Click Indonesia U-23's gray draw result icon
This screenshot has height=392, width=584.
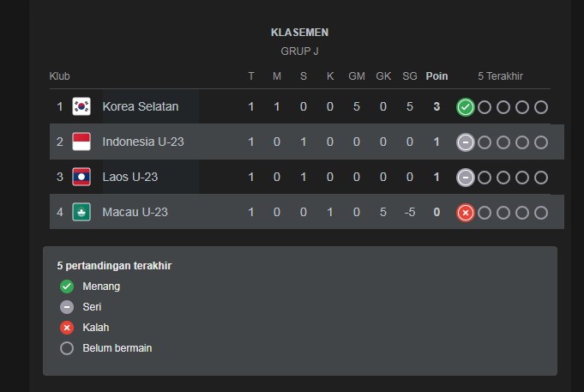click(465, 142)
